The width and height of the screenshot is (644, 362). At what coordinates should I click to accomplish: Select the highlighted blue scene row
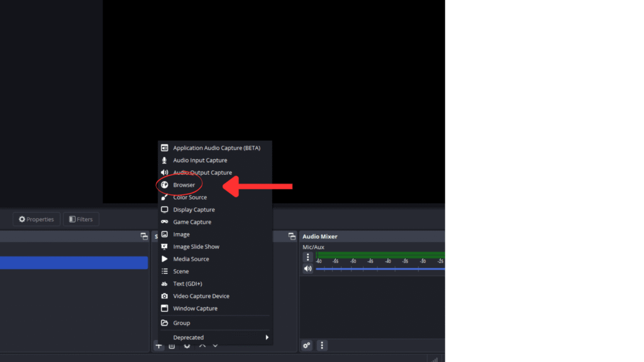(74, 263)
